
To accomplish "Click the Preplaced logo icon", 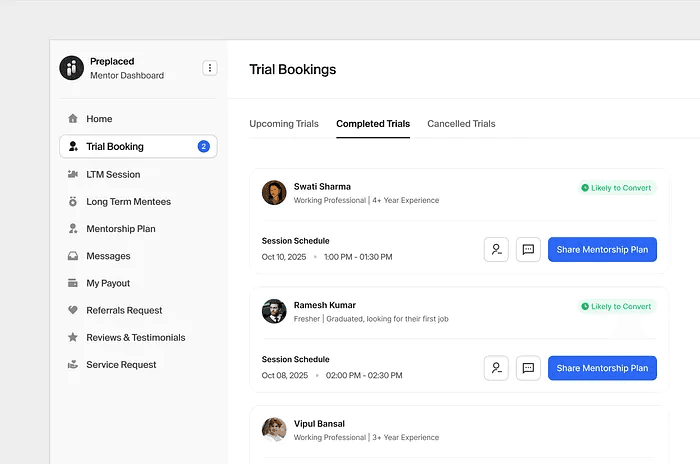I will pyautogui.click(x=71, y=68).
